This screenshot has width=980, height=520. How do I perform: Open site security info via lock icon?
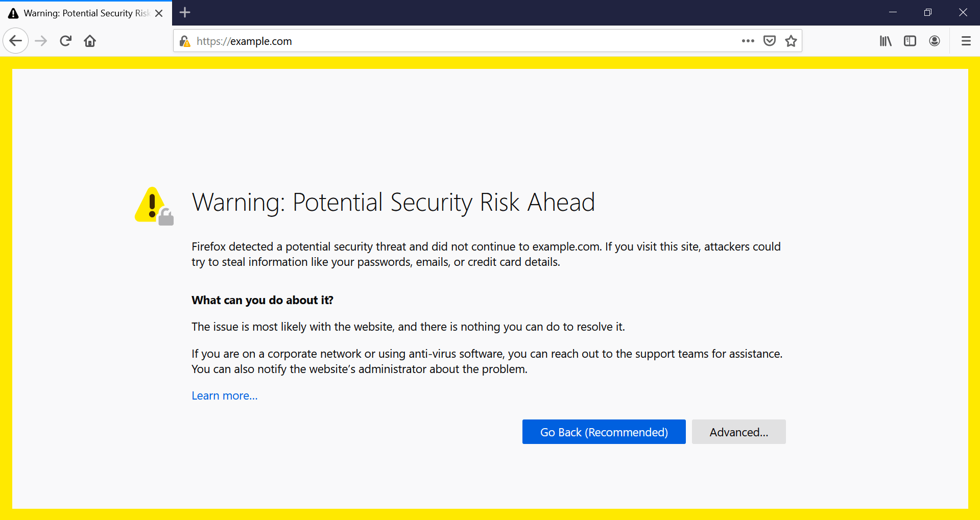click(185, 41)
